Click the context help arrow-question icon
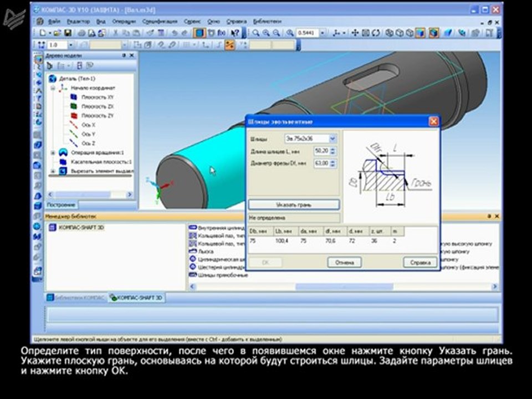532x399 pixels. pyautogui.click(x=236, y=33)
